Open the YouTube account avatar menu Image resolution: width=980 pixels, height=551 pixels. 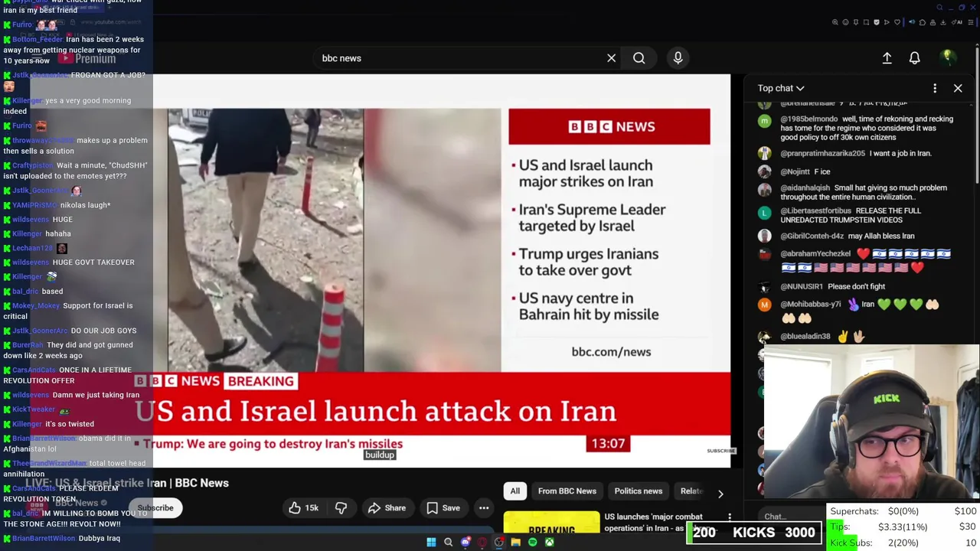point(947,58)
